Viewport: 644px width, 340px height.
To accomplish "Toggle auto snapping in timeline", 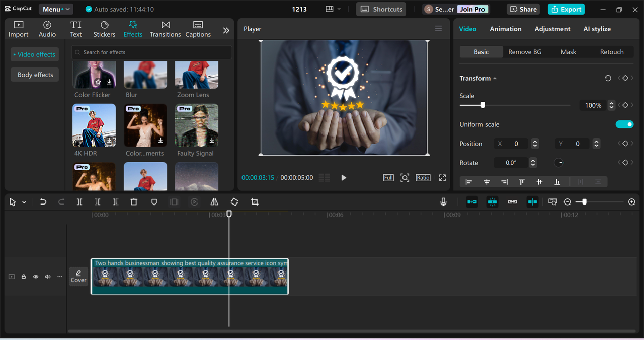I will click(492, 202).
